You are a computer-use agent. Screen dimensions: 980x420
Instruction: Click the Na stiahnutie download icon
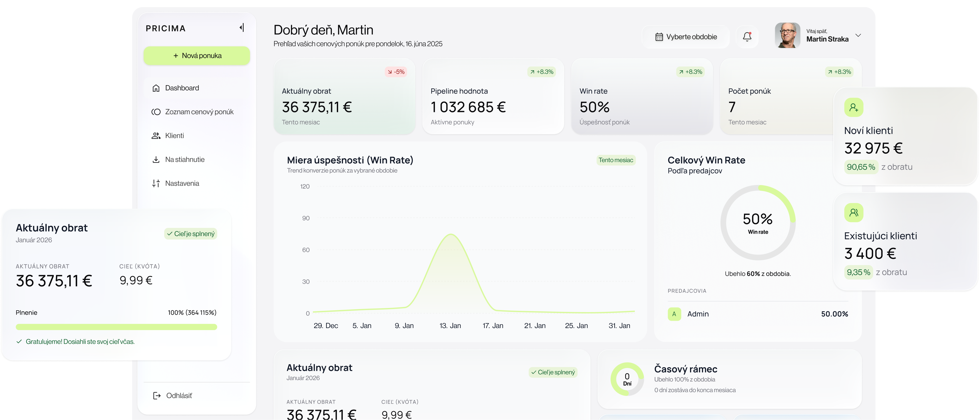click(156, 159)
